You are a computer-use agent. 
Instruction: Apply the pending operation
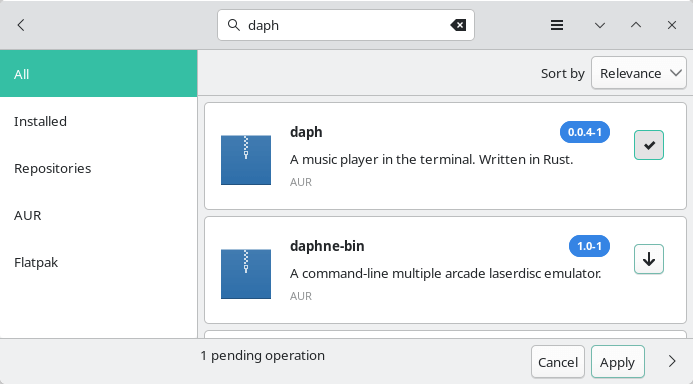617,362
